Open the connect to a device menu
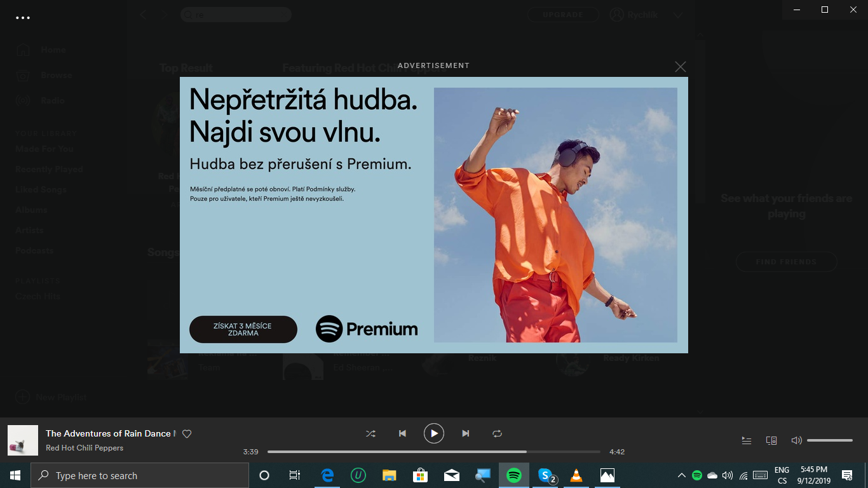 (771, 440)
